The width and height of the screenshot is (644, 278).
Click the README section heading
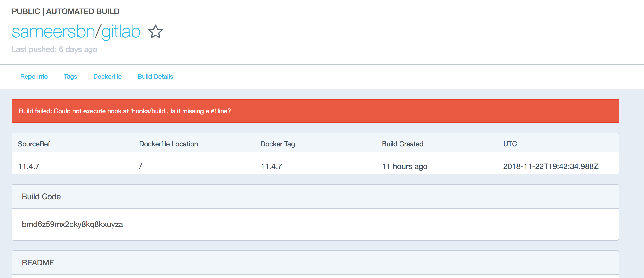(x=38, y=262)
